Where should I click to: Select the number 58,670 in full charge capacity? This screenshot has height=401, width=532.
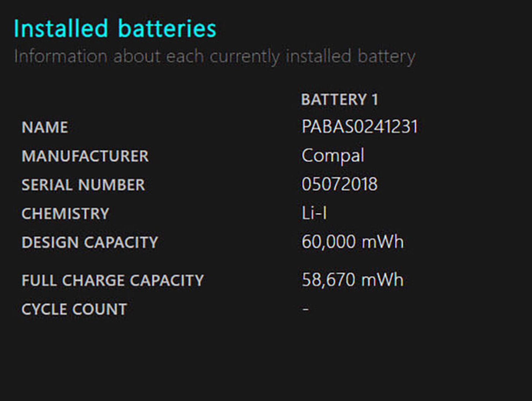click(329, 280)
